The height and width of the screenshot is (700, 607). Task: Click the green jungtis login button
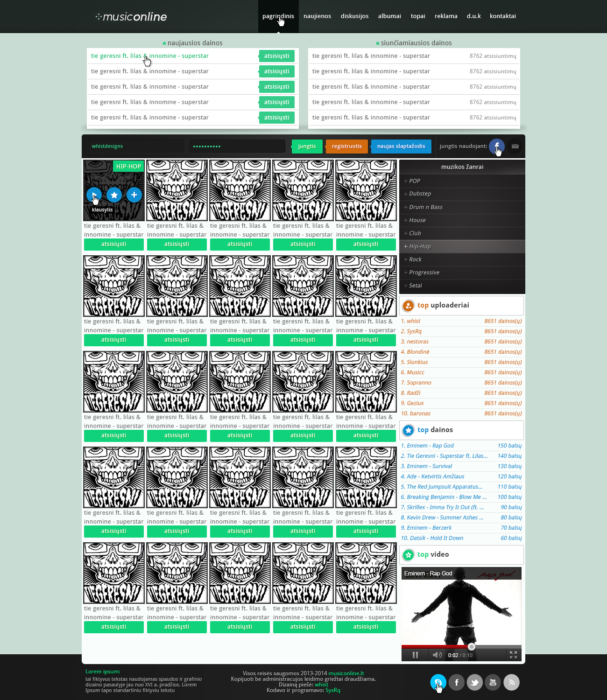307,147
